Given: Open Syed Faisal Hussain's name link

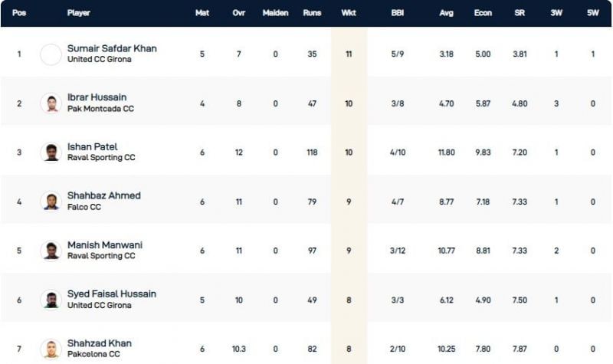Looking at the screenshot, I should coord(111,293).
